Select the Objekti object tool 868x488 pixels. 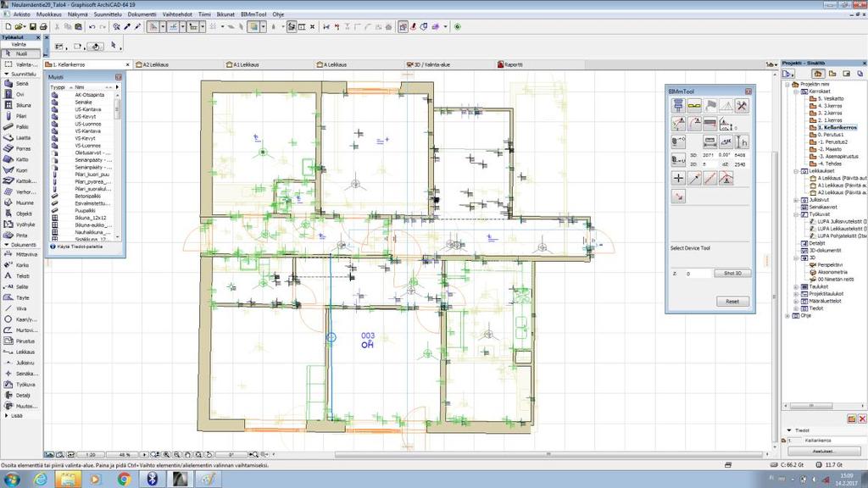[20, 213]
